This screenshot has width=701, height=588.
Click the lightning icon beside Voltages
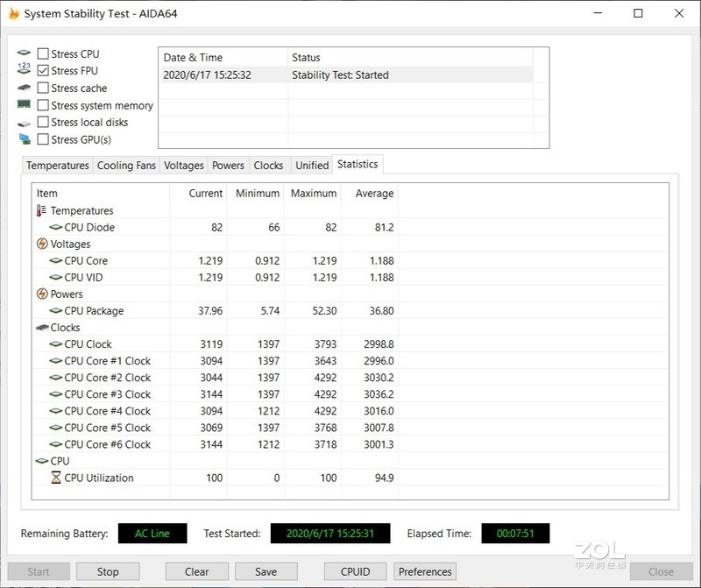41,244
